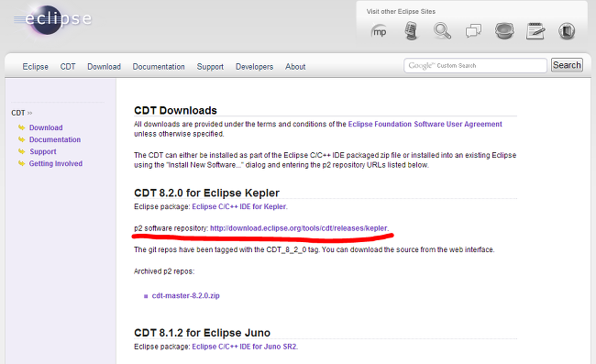Open the notepad and pencil icon
This screenshot has width=596, height=364.
(535, 31)
